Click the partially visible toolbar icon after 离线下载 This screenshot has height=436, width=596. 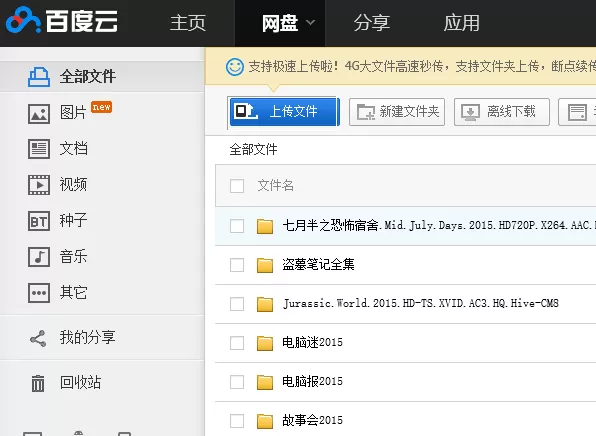point(577,112)
